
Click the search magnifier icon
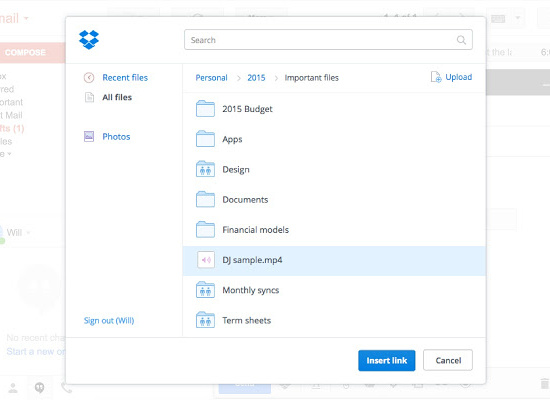[461, 40]
